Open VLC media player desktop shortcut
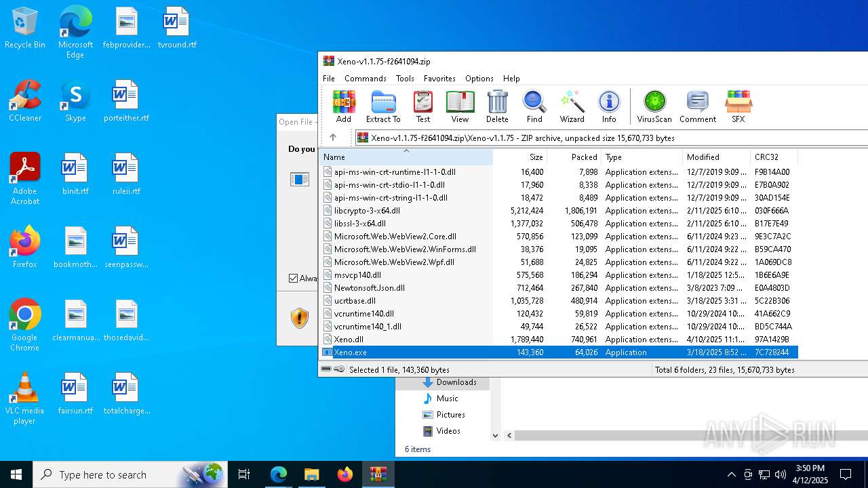 [x=25, y=399]
